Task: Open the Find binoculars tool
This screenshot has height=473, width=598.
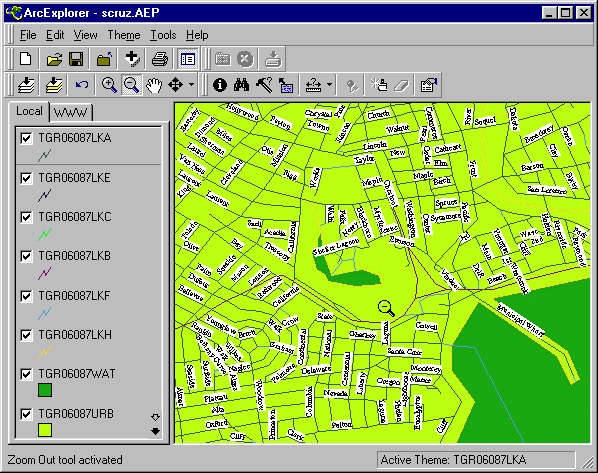Action: (x=241, y=85)
